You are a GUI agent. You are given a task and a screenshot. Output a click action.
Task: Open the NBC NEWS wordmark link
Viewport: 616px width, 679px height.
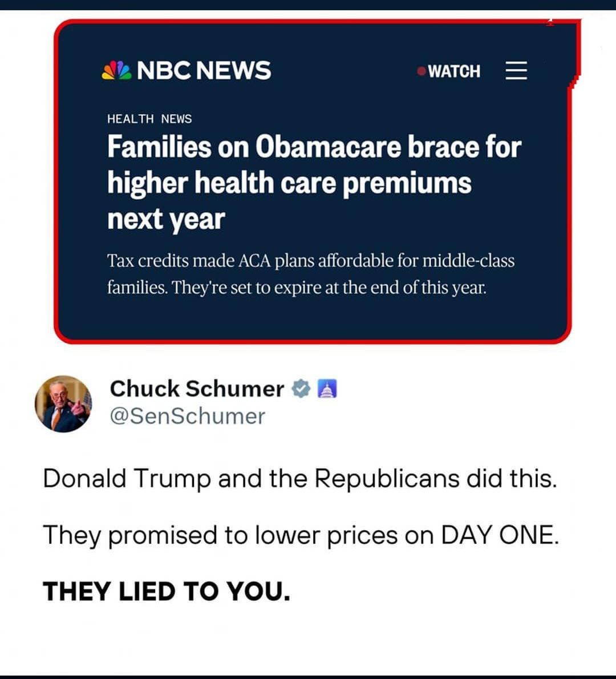tap(204, 70)
